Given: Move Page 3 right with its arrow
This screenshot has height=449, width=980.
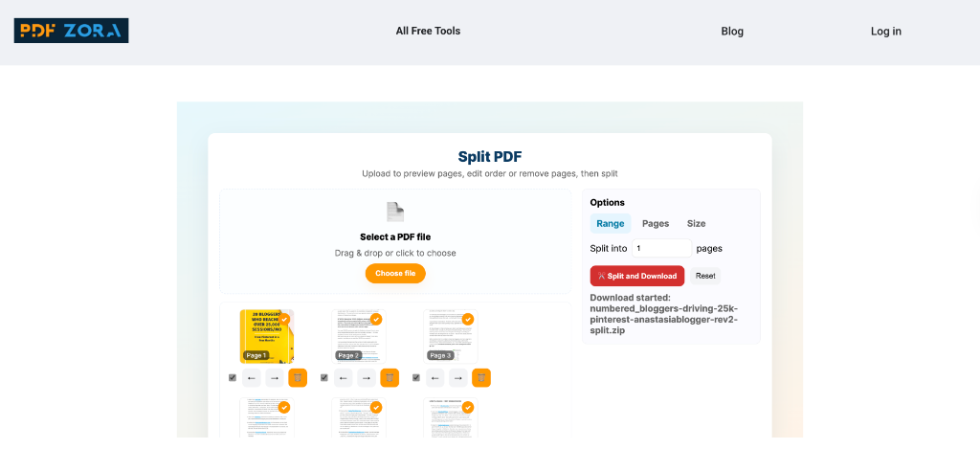Looking at the screenshot, I should tap(458, 378).
